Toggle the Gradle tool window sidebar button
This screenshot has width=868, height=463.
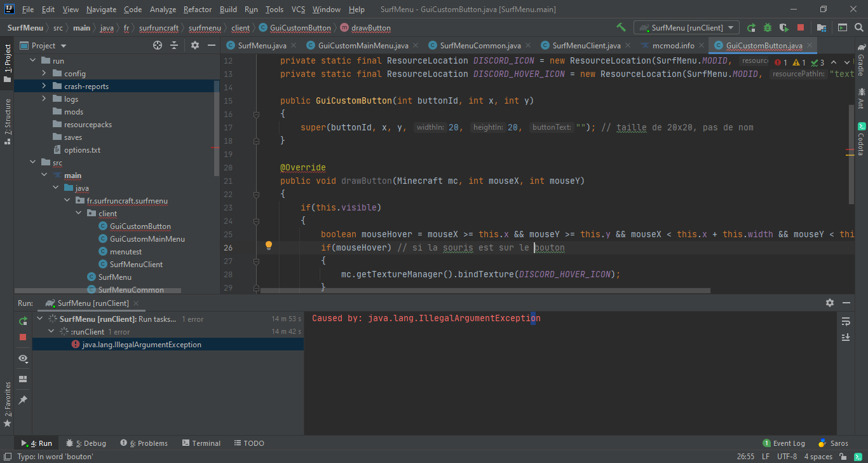pyautogui.click(x=861, y=60)
